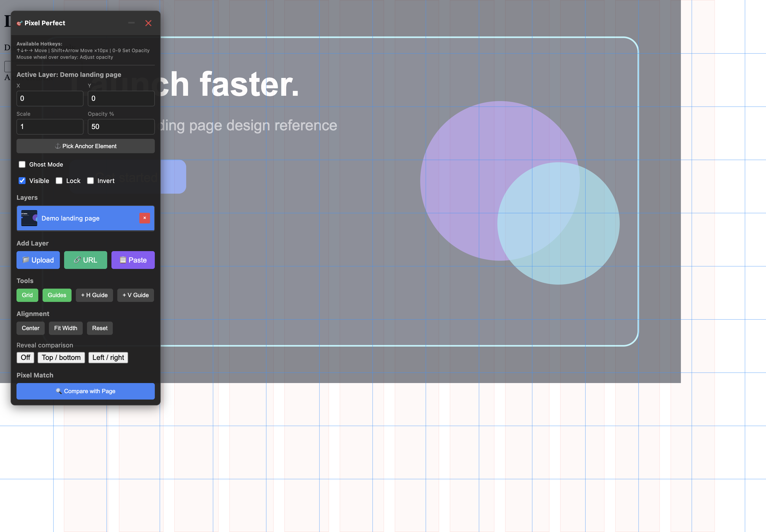Toggle the Guides tool
766x532 pixels.
pos(57,295)
